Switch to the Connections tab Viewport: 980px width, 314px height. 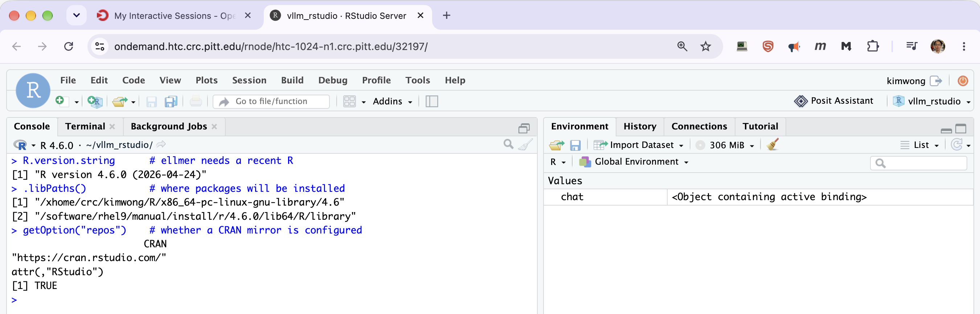[x=699, y=126]
